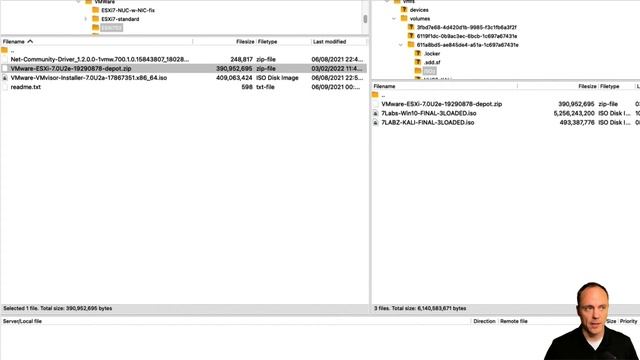Click the unknown-folder icon for 3fbd7e68 volume
This screenshot has width=640, height=360.
coord(411,27)
